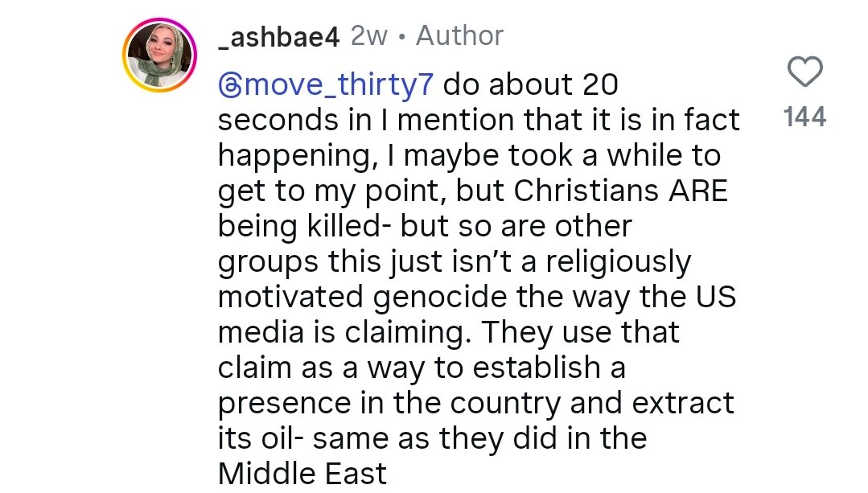
Task: Open the _ashbae4 username profile link
Action: click(279, 36)
